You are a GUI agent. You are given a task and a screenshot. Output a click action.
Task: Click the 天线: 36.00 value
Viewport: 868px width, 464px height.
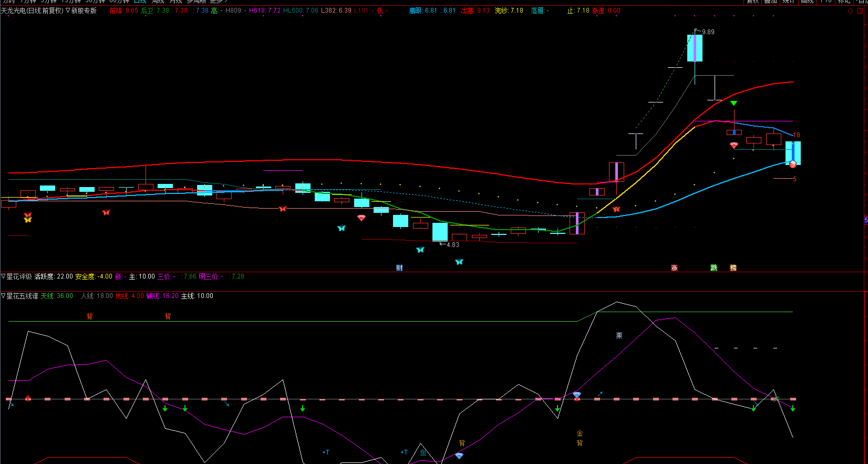(57, 296)
